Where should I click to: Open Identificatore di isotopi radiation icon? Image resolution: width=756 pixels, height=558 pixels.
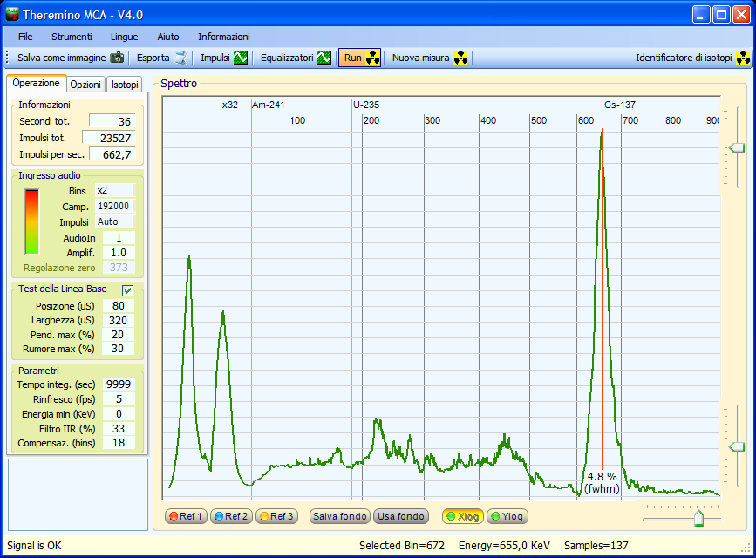742,58
